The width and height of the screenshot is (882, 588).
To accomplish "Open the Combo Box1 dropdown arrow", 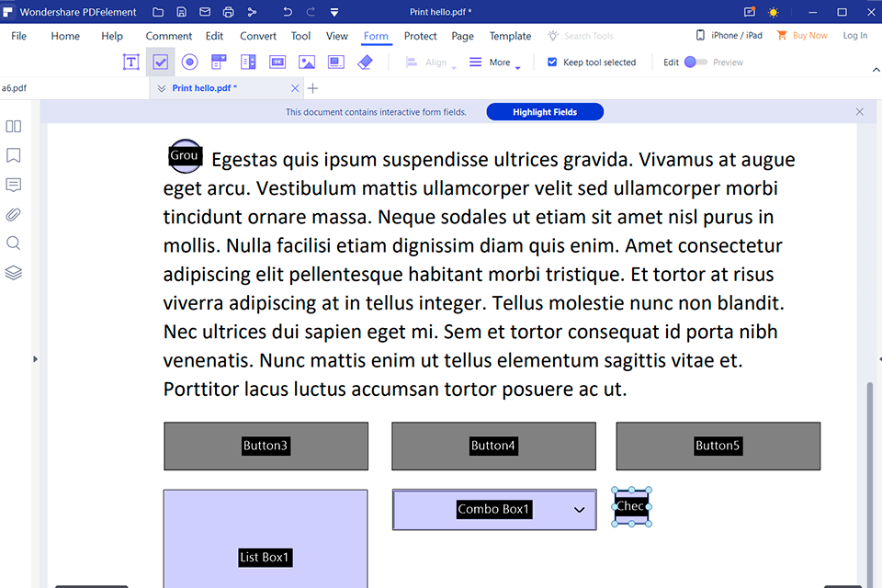I will [x=580, y=510].
